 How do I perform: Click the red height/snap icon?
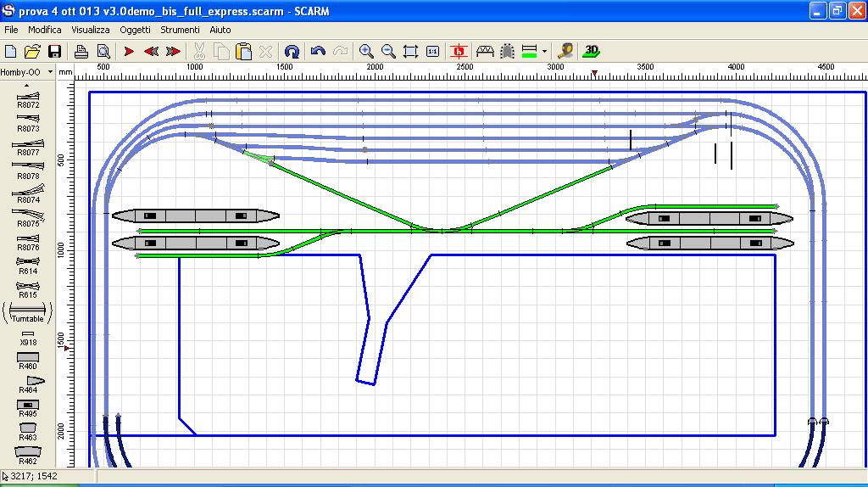click(x=459, y=52)
